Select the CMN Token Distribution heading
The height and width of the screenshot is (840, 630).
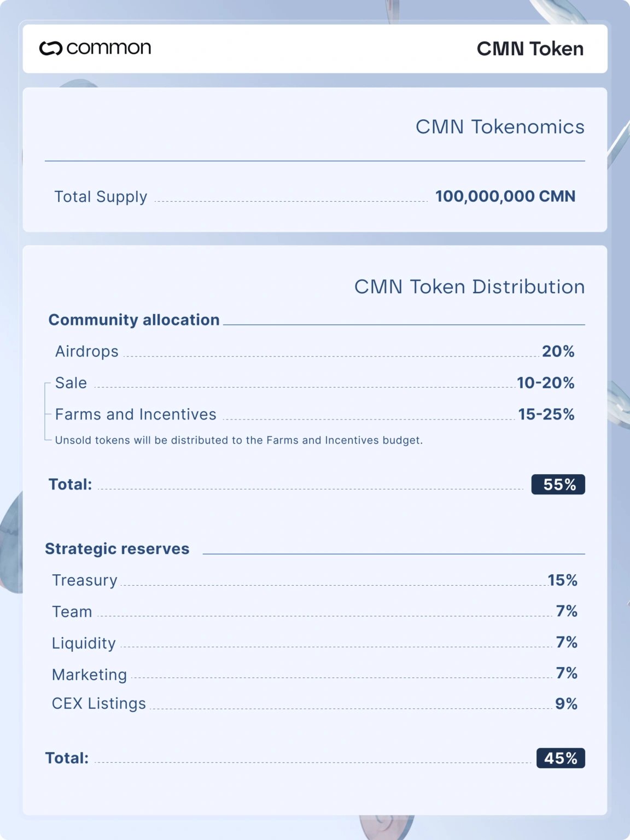point(469,287)
